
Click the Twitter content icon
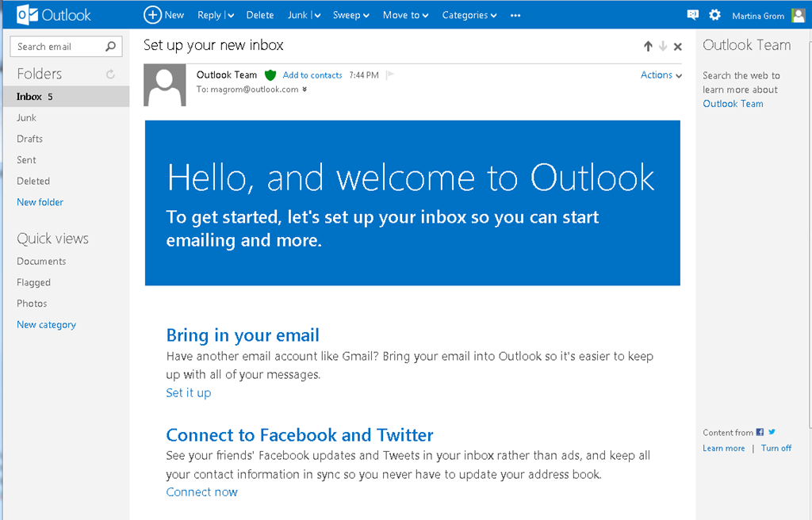tap(772, 432)
